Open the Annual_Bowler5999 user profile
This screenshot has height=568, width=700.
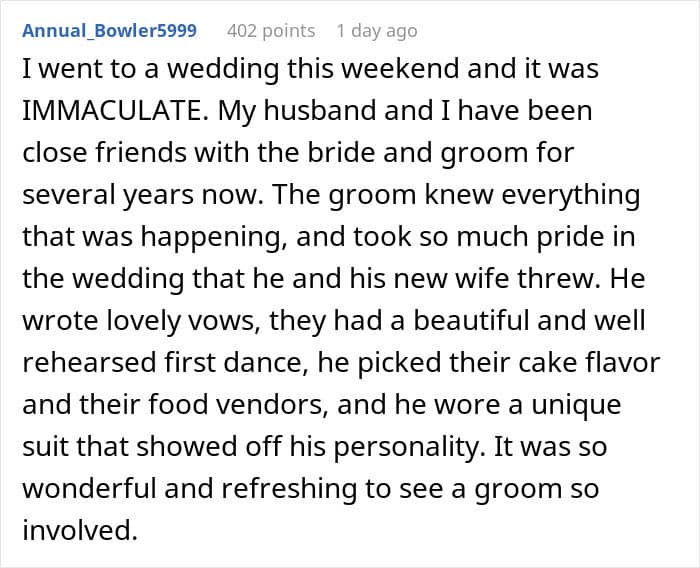click(x=109, y=30)
